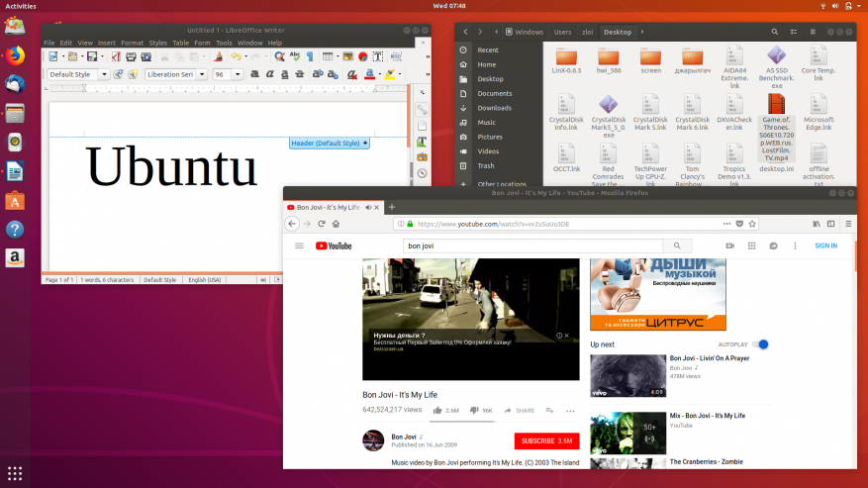Open the Firefox hamburger menu

pos(848,224)
